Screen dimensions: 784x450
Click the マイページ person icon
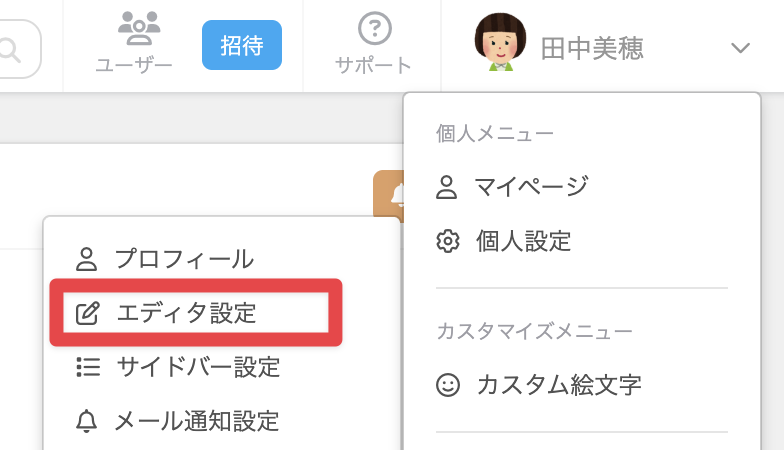pyautogui.click(x=447, y=186)
